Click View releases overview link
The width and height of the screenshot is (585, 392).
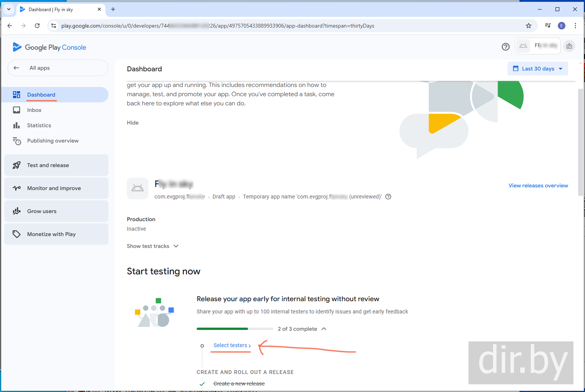[538, 185]
